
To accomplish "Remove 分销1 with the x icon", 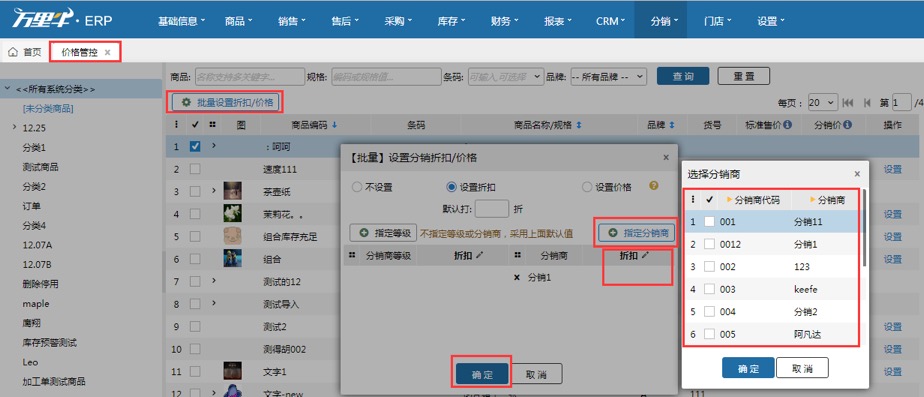I will (x=517, y=277).
